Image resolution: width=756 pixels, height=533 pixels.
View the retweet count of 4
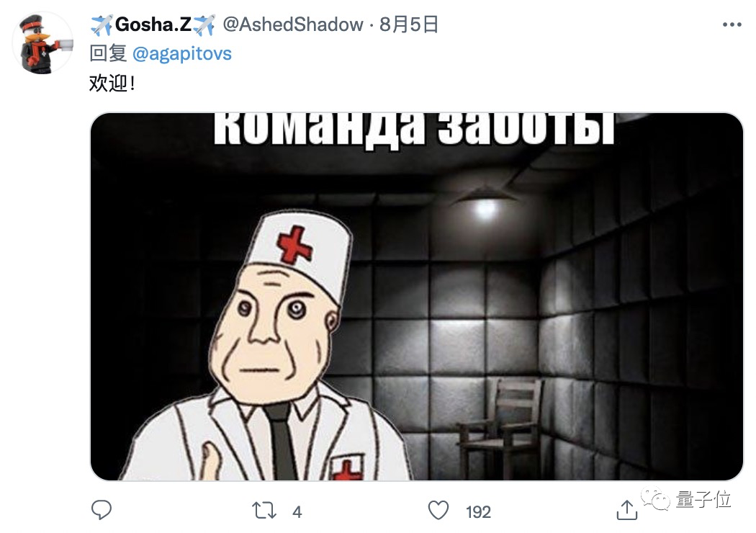[297, 512]
